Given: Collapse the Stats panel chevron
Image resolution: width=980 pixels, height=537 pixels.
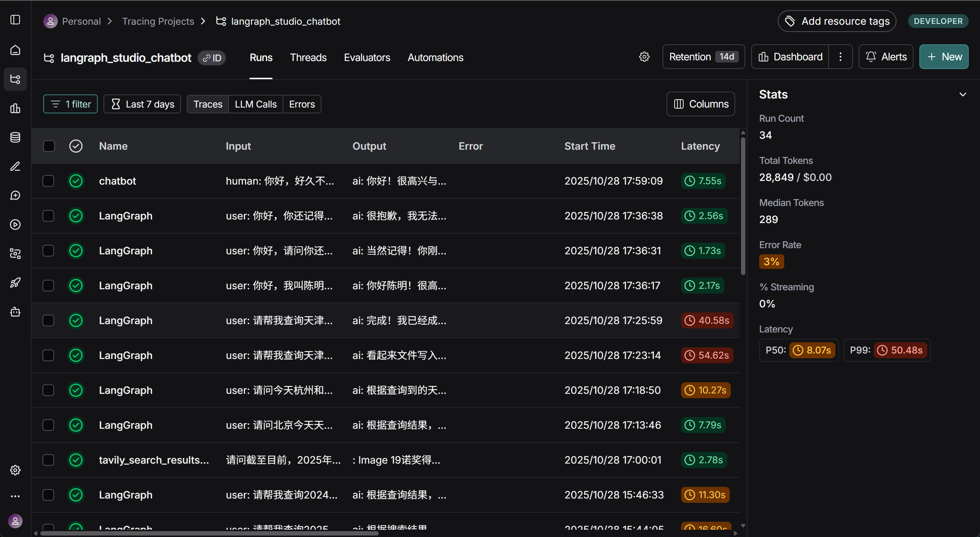Looking at the screenshot, I should [x=963, y=94].
